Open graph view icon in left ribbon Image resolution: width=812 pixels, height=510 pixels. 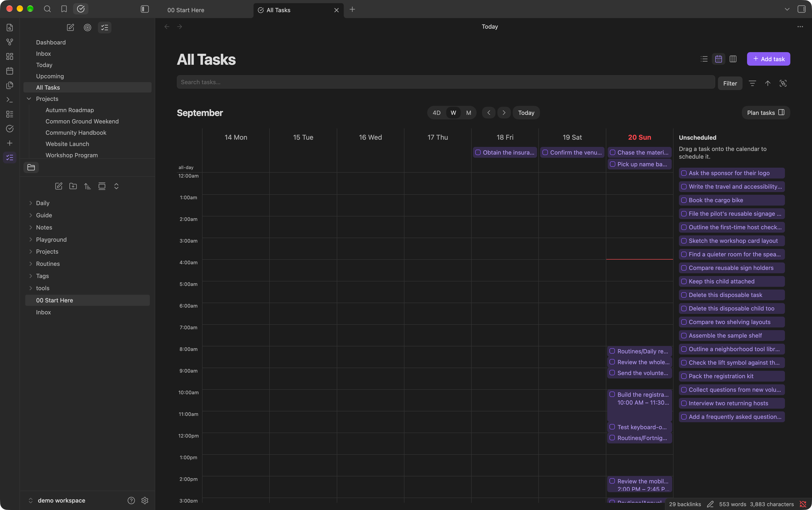pos(10,42)
